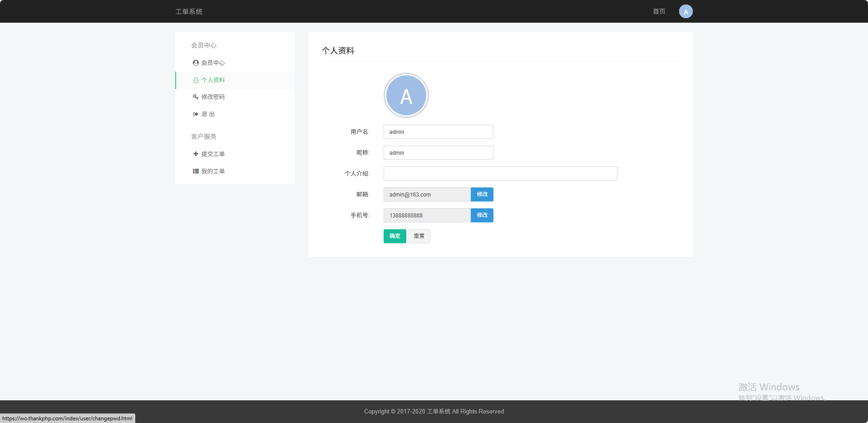Reset the form using 重置 button
868x423 pixels.
coord(419,236)
